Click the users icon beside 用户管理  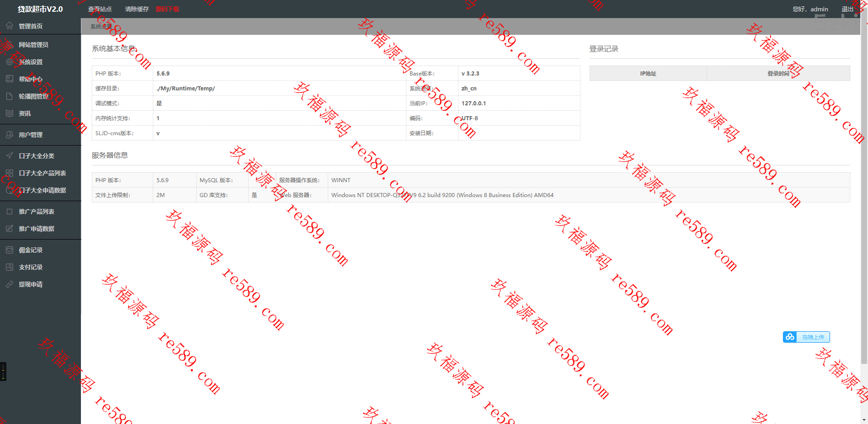pos(9,135)
